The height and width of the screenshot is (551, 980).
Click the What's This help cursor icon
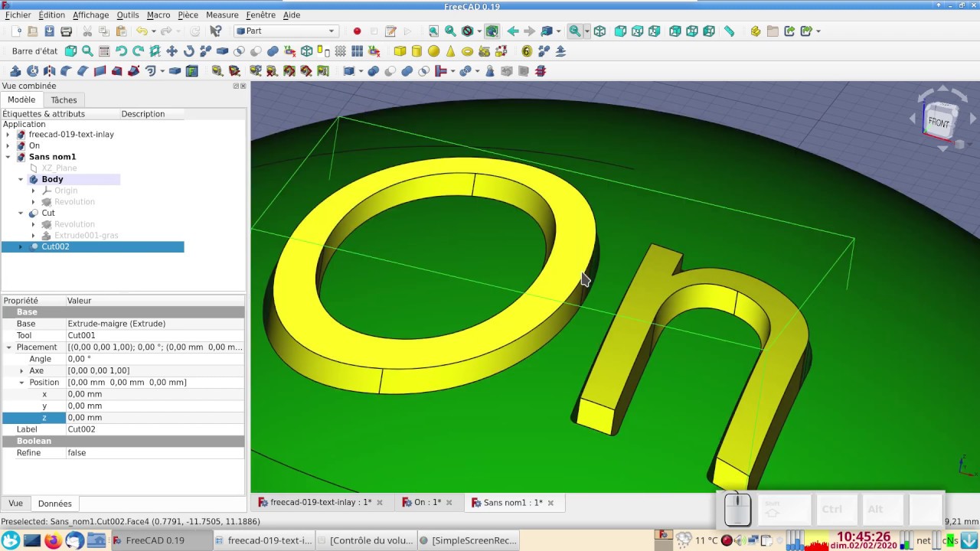click(216, 31)
